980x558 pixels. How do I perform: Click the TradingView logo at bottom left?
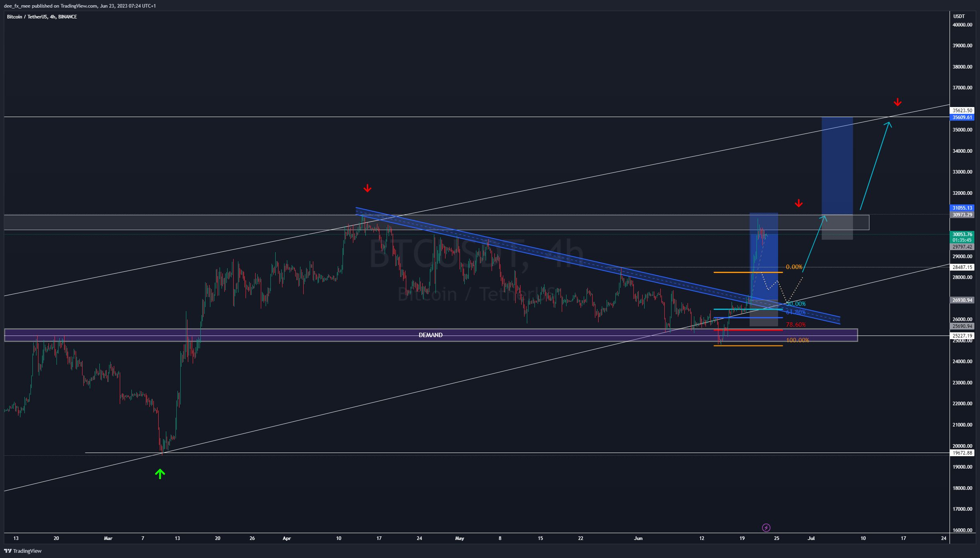click(23, 551)
